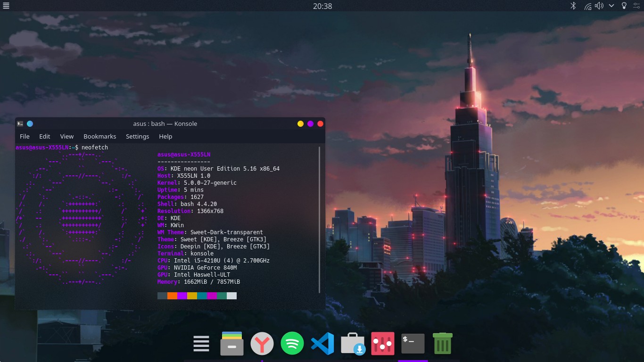Click the 'Theme: Sweet [KDE], Breeze [GTK3]' line
The height and width of the screenshot is (362, 644).
coord(212,239)
